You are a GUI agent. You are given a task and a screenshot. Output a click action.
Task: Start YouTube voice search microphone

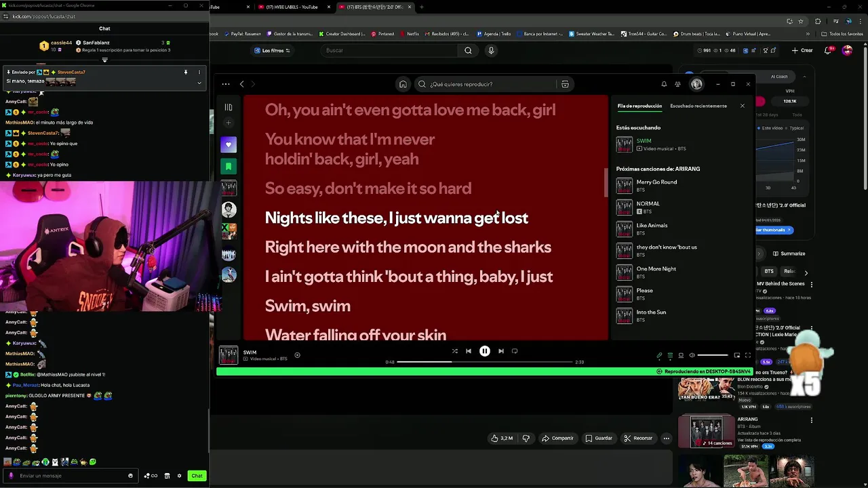point(491,50)
